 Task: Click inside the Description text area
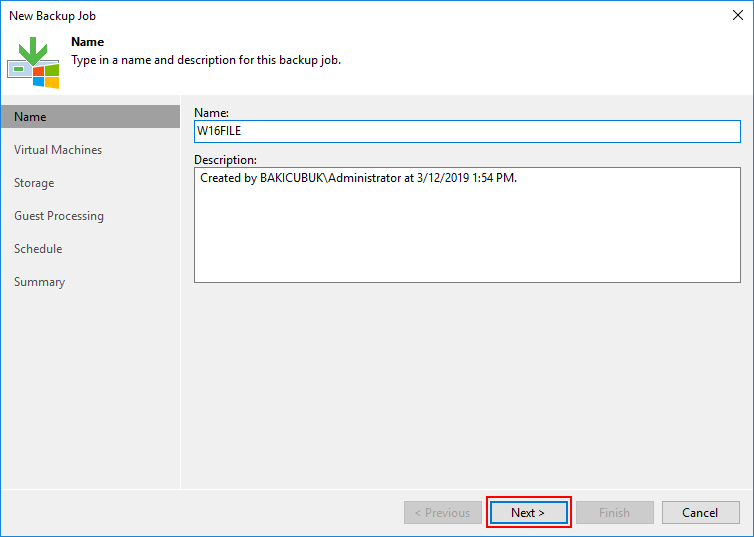(x=467, y=225)
